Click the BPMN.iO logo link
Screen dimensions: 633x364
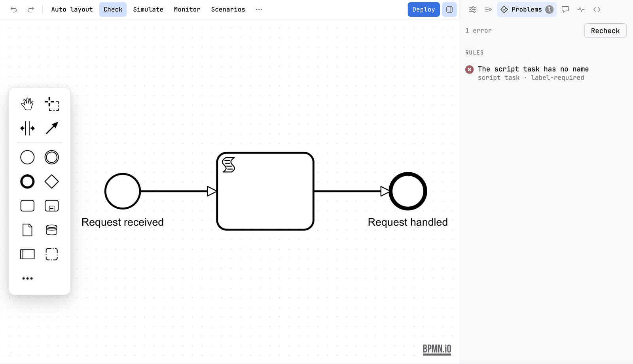click(437, 349)
